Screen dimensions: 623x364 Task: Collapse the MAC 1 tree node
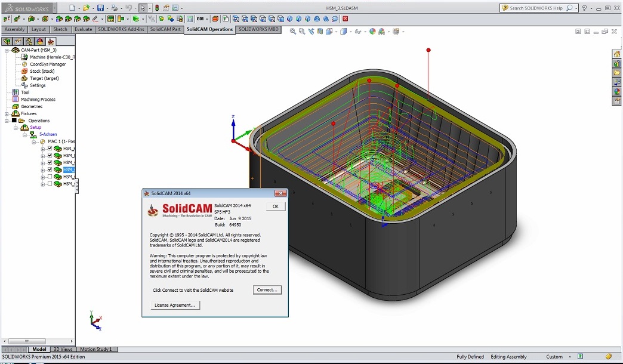tap(34, 142)
